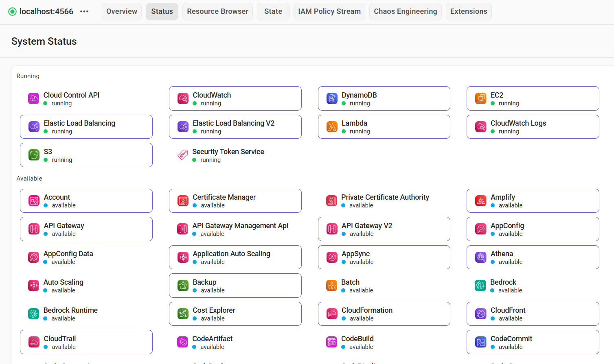Screen dimensions: 614x364
Task: Click the Athena service icon
Action: tap(480, 257)
